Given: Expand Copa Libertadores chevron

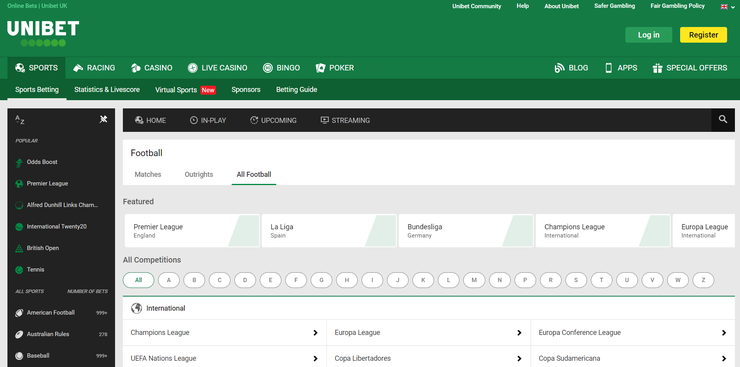Looking at the screenshot, I should [x=519, y=359].
